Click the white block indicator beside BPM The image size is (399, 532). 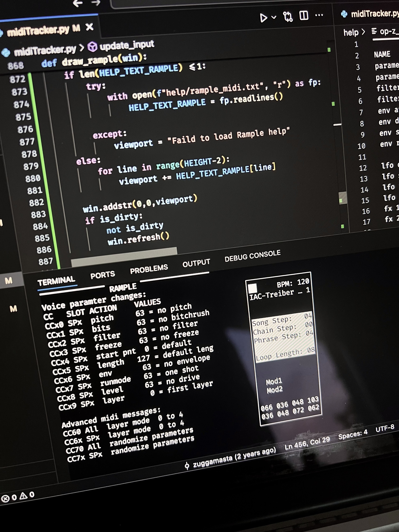point(252,288)
